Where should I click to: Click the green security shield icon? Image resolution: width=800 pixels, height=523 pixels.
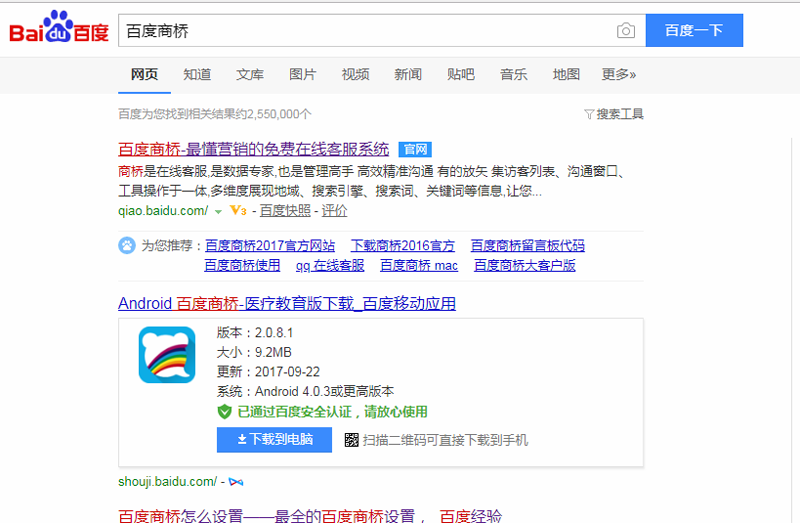pos(225,411)
